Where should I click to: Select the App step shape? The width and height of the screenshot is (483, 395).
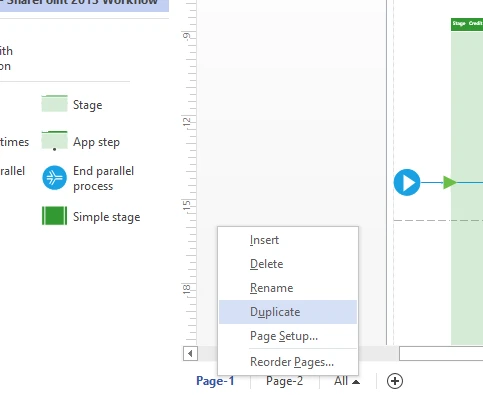pos(54,141)
